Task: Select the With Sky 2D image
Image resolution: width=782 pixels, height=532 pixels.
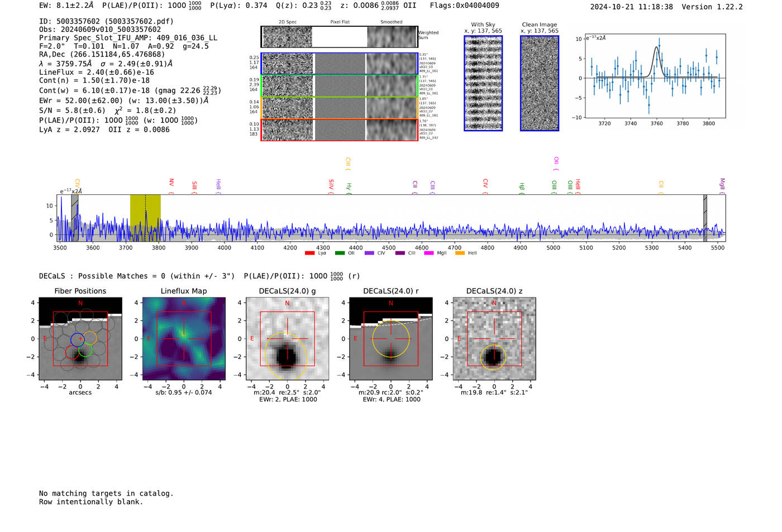Action: pos(483,83)
